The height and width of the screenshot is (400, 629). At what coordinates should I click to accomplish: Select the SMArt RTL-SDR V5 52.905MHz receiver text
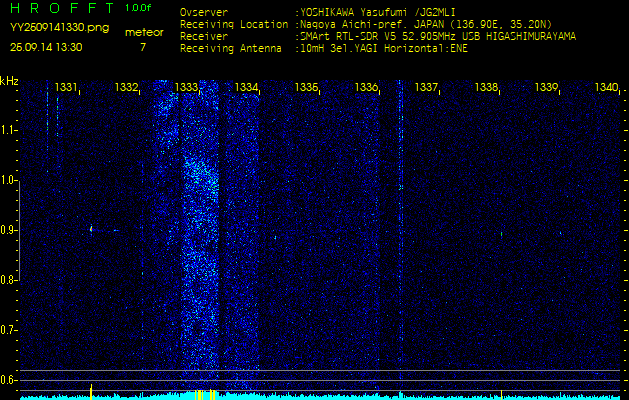[438, 37]
